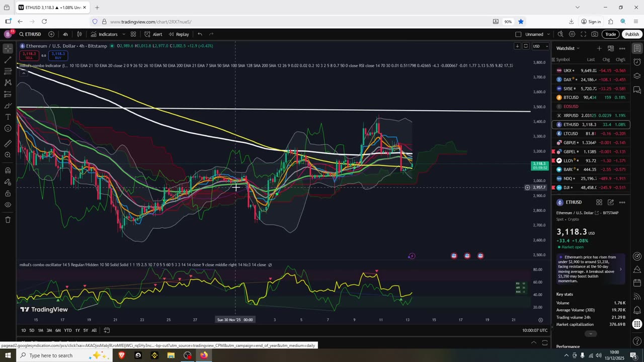Screen dimensions: 644x362
Task: Change the 4h chart interval
Action: pyautogui.click(x=65, y=34)
